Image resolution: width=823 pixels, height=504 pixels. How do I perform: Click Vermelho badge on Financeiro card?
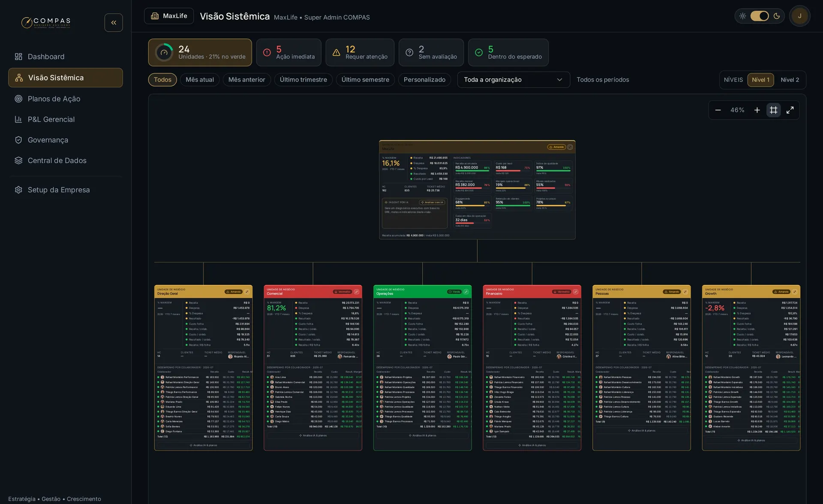coord(562,292)
